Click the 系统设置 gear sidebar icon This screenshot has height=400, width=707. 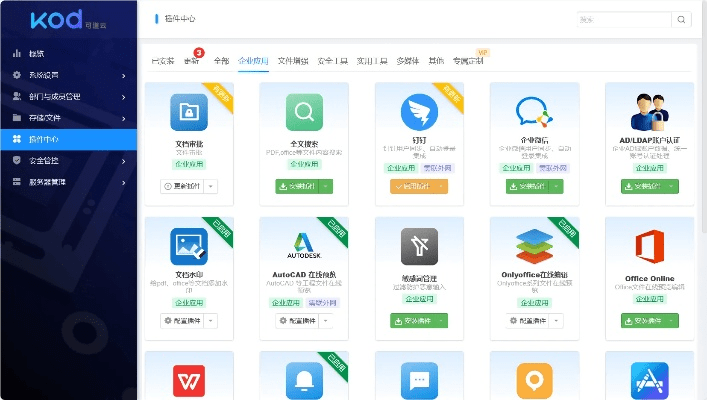[x=17, y=75]
